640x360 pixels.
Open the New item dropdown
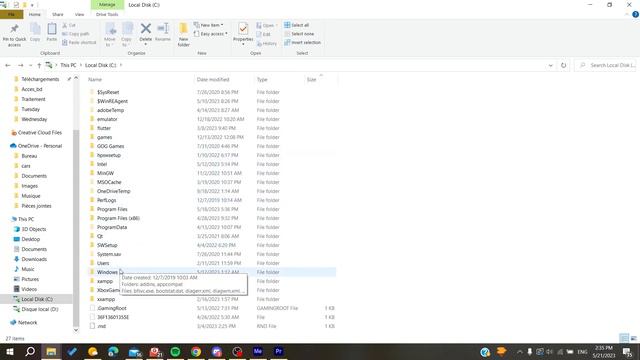click(x=209, y=25)
